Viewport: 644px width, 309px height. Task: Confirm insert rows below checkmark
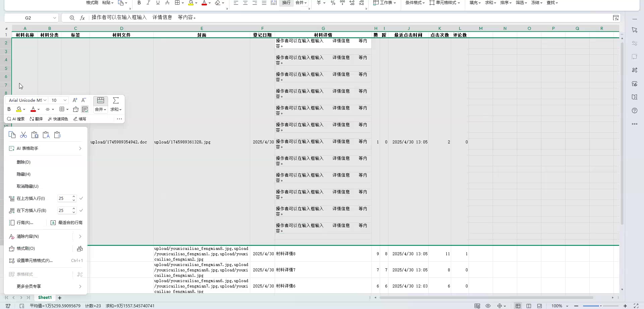pos(81,211)
